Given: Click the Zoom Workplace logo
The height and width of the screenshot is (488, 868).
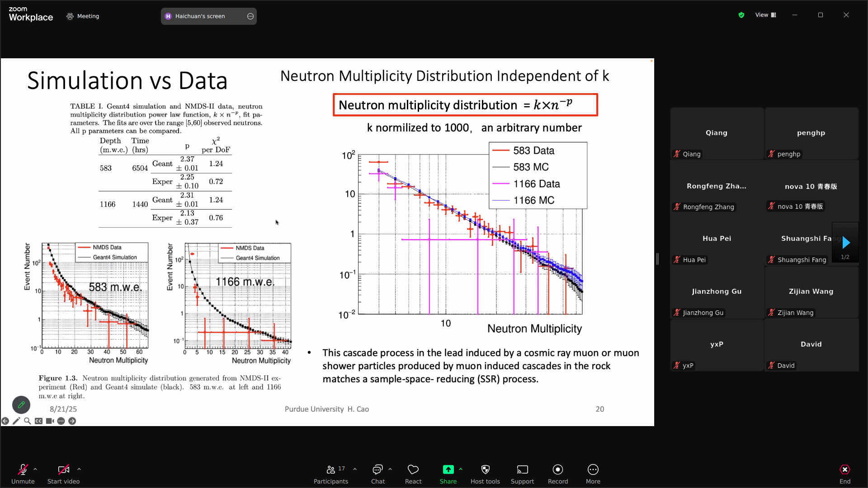Looking at the screenshot, I should point(31,14).
